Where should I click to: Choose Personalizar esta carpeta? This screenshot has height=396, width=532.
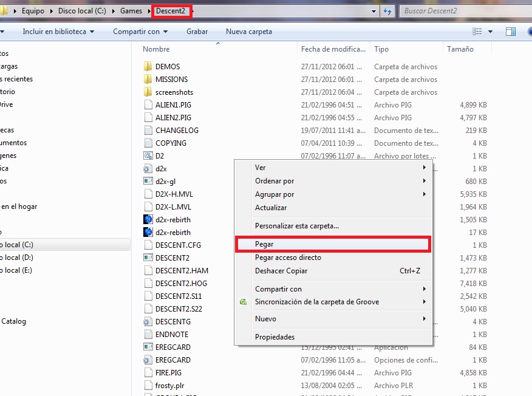(297, 226)
